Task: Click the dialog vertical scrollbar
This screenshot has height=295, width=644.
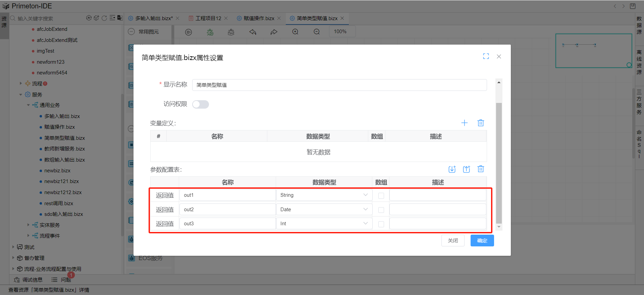Action: (499, 161)
